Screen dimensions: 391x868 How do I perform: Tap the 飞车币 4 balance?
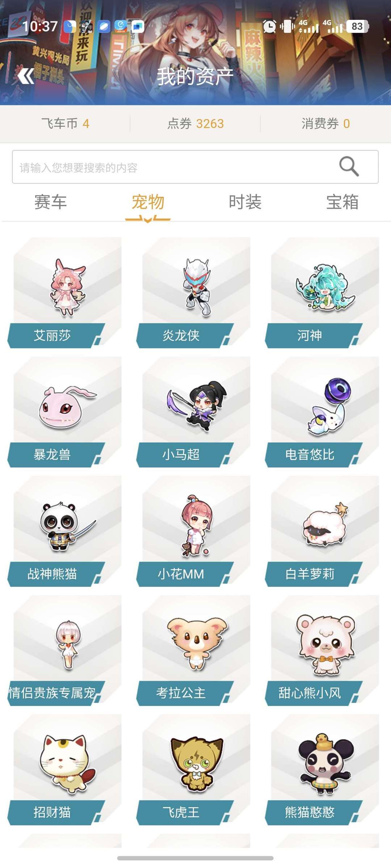pyautogui.click(x=65, y=124)
